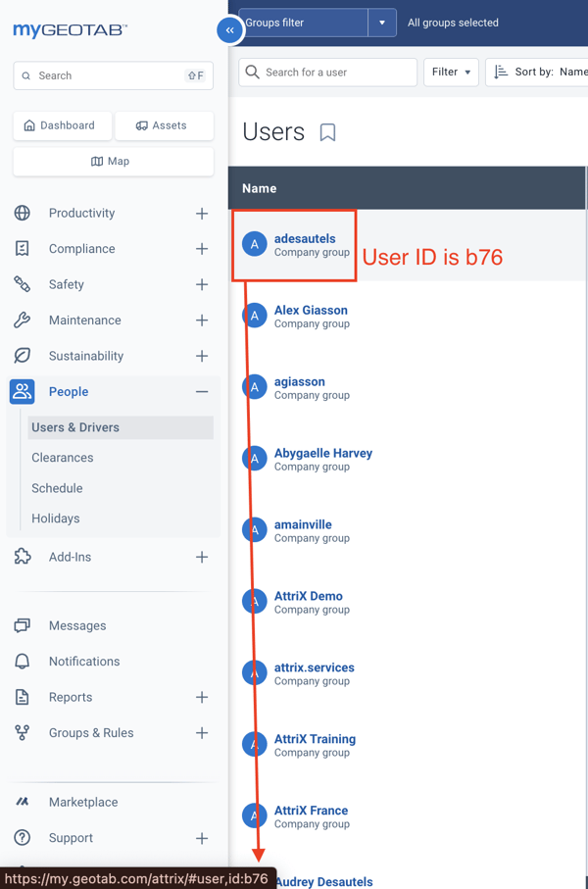Open user AttriX Demo
This screenshot has width=588, height=889.
point(309,596)
